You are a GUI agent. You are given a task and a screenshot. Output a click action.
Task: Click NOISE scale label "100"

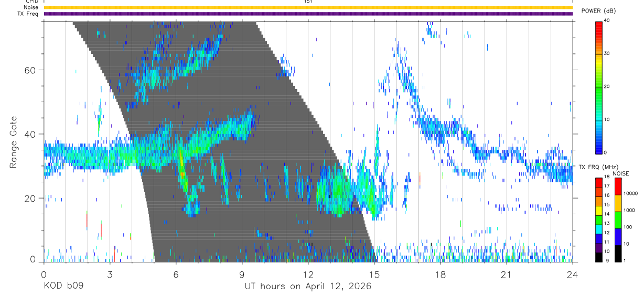tap(627, 227)
